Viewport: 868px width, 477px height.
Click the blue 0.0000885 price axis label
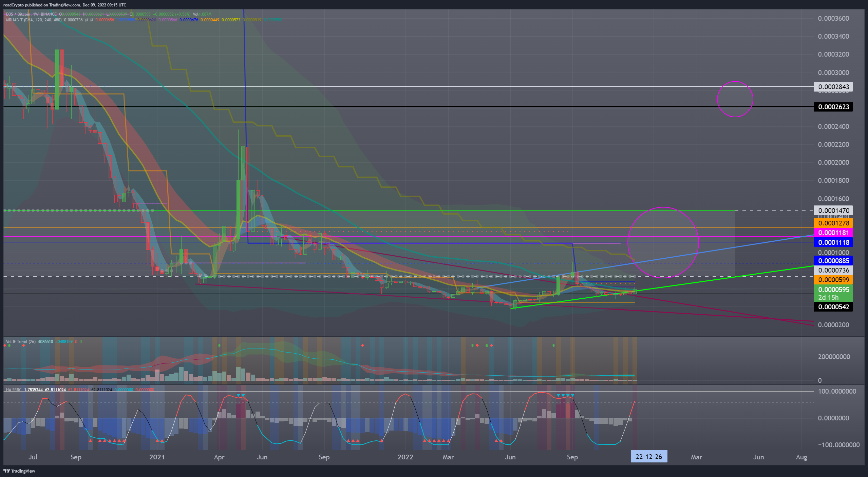[833, 261]
